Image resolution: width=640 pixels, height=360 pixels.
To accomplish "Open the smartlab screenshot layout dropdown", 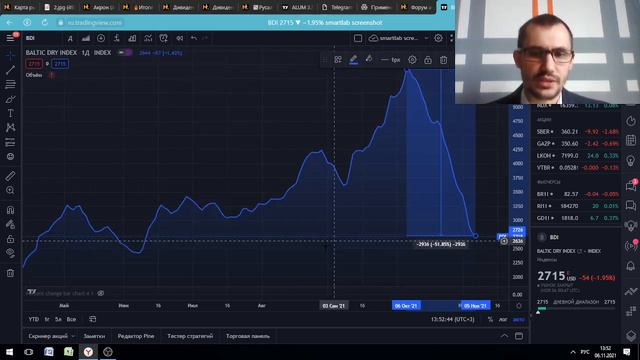I will (398, 38).
